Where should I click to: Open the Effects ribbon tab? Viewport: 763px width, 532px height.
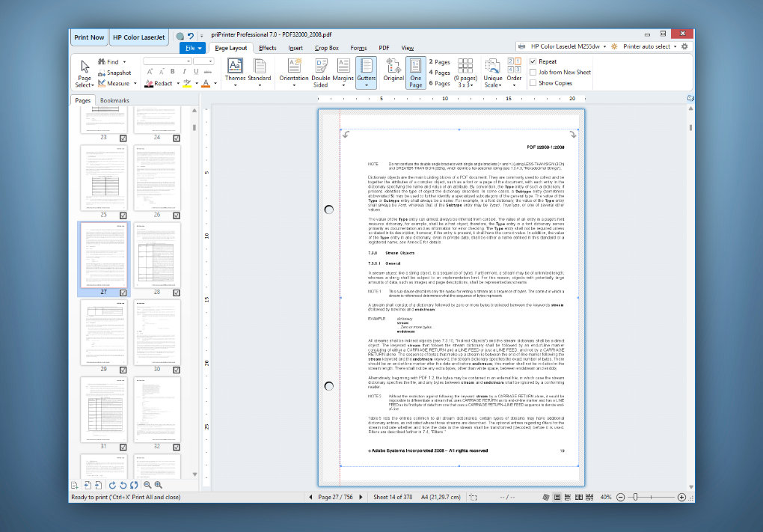268,48
